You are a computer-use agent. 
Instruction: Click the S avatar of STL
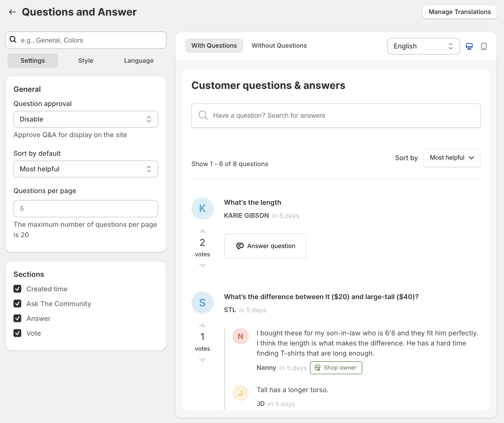pos(203,303)
